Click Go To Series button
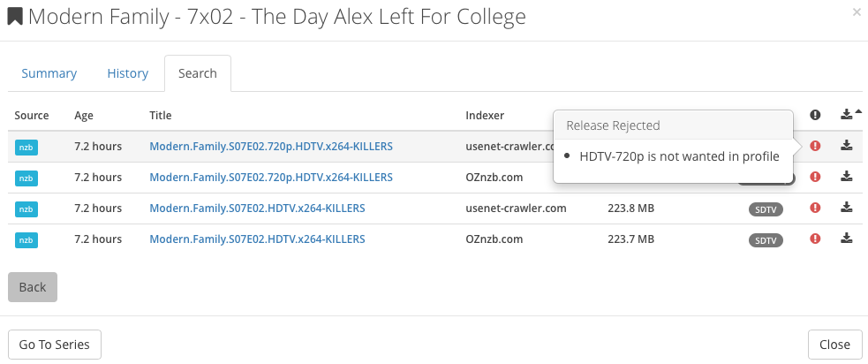 click(55, 345)
